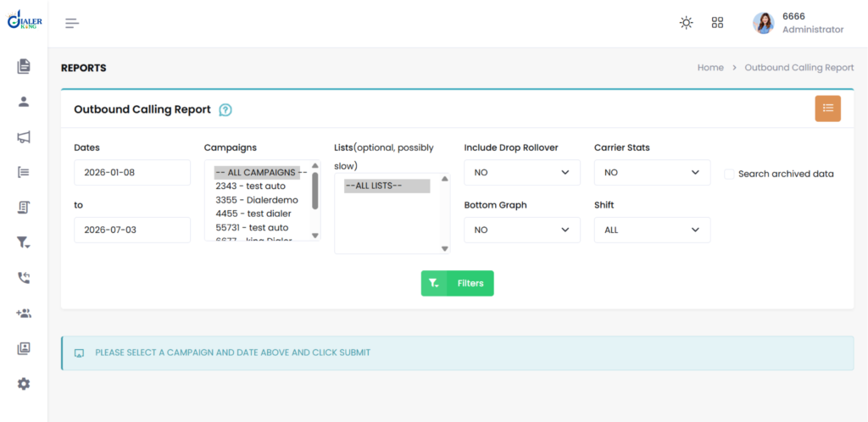
Task: Click the Campaigns list scroll-up arrow
Action: coord(315,165)
